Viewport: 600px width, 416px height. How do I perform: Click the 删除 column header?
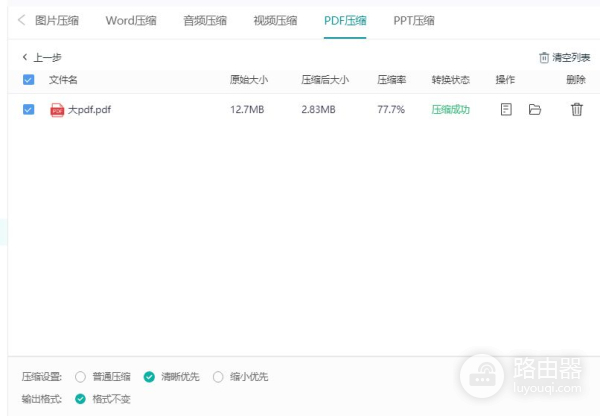coord(576,80)
